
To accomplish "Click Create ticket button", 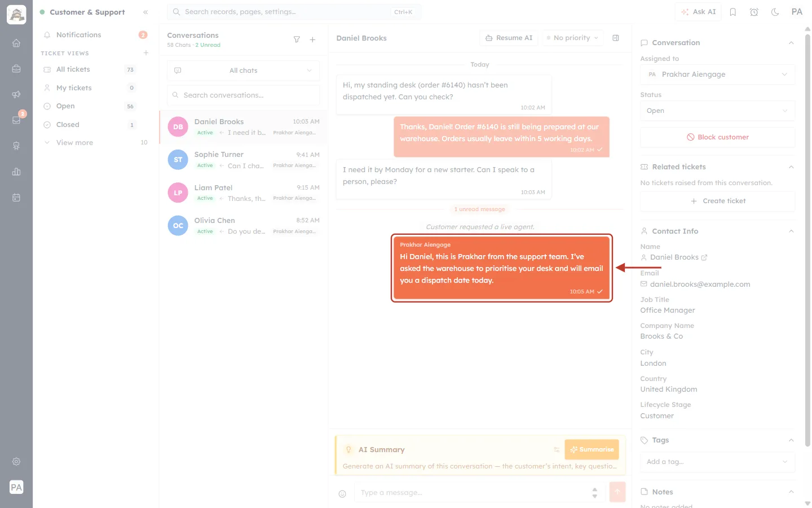I will click(x=718, y=201).
